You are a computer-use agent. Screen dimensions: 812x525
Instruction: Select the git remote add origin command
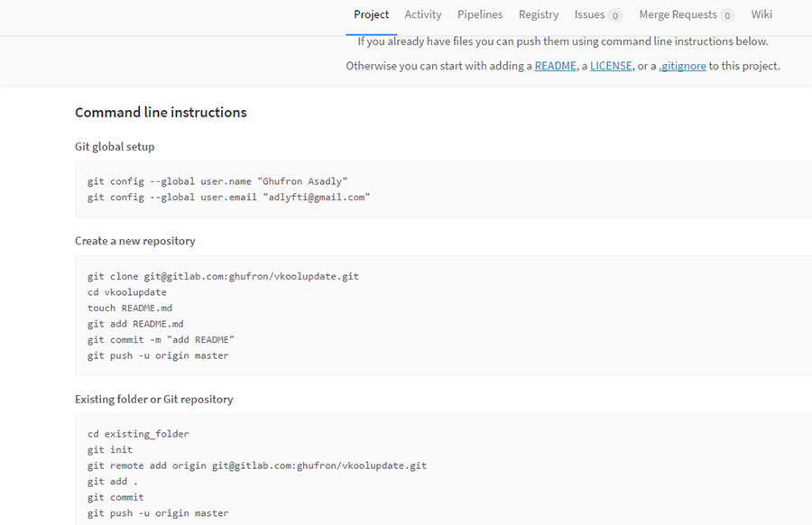click(258, 465)
